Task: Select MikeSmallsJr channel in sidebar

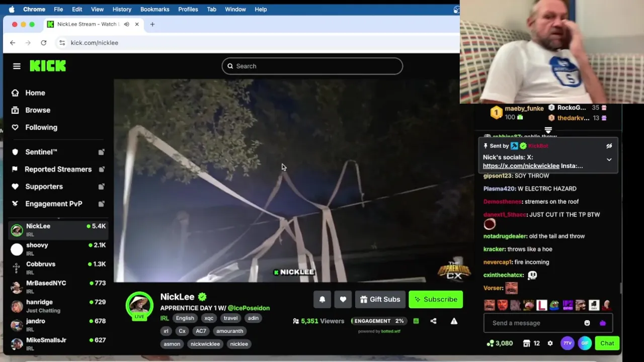Action: (58, 344)
